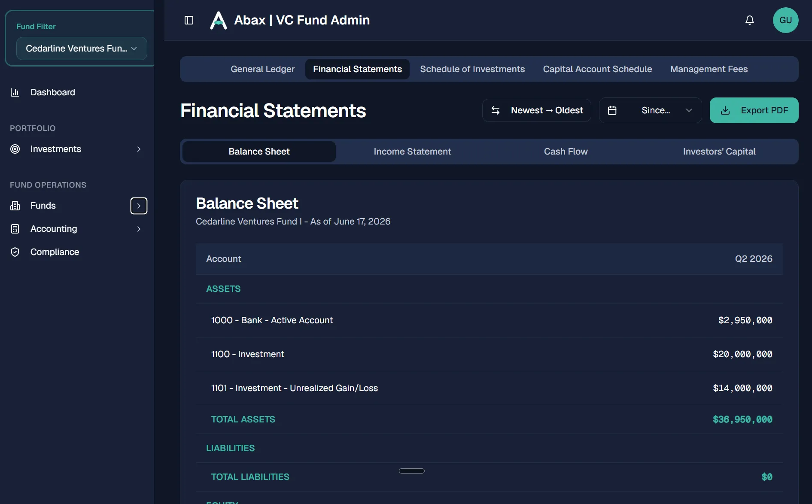Click the $2,950,000 bank balance value

[745, 320]
